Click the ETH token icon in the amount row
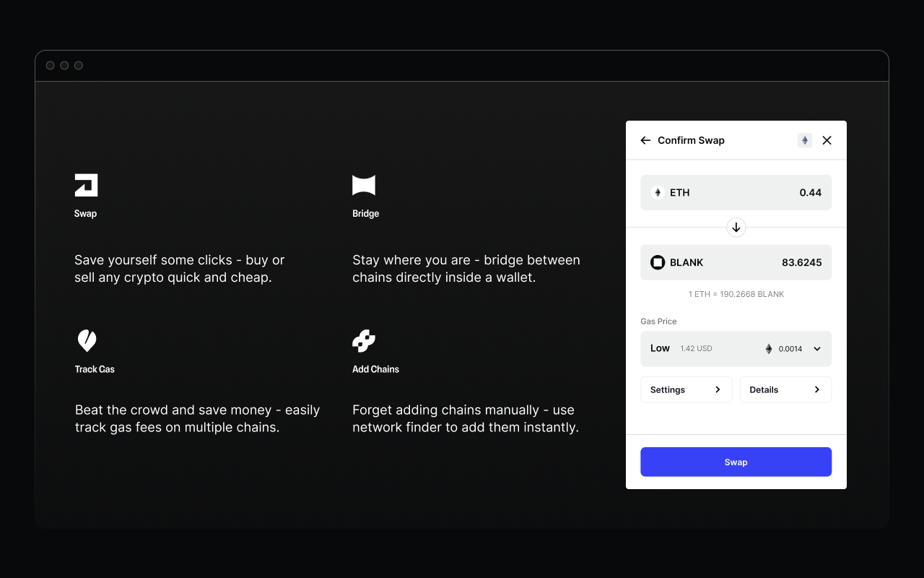924x578 pixels. click(x=657, y=192)
